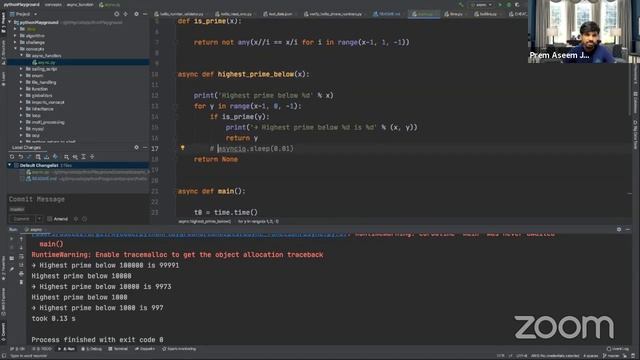Image resolution: width=640 pixels, height=360 pixels.
Task: Click the expand all icon in Local Changes toolbar
Action: (x=83, y=157)
